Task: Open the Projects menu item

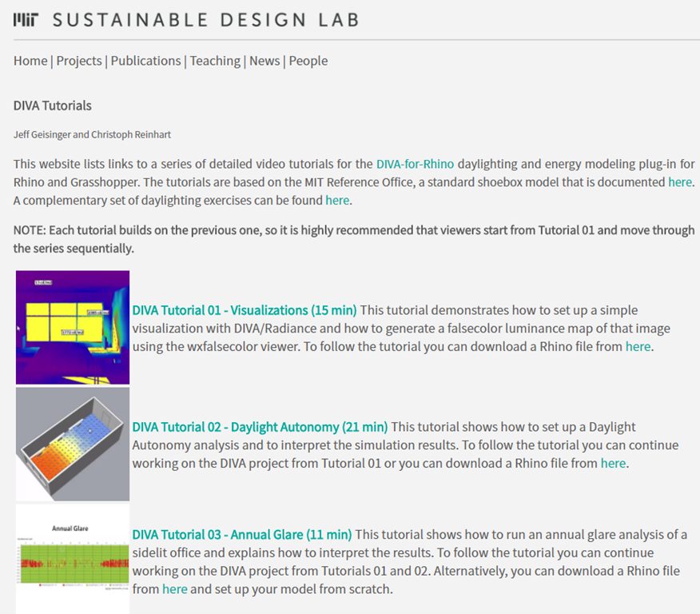Action: click(x=79, y=61)
